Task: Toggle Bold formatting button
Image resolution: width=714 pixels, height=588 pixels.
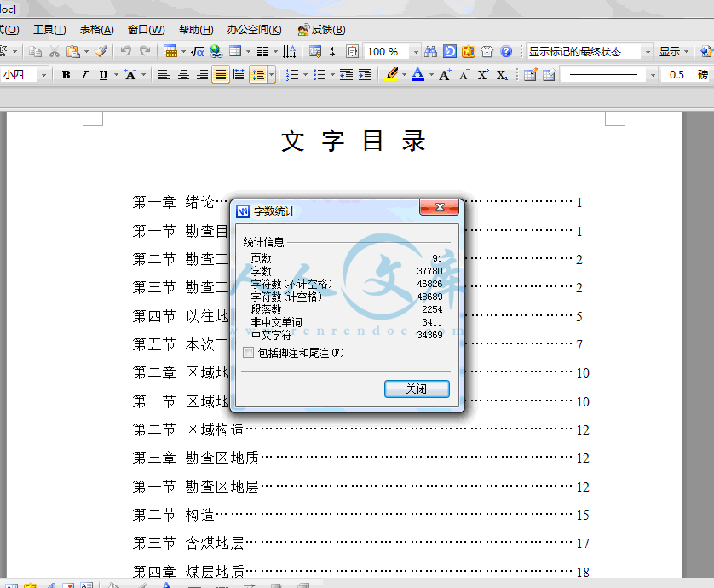Action: [66, 75]
